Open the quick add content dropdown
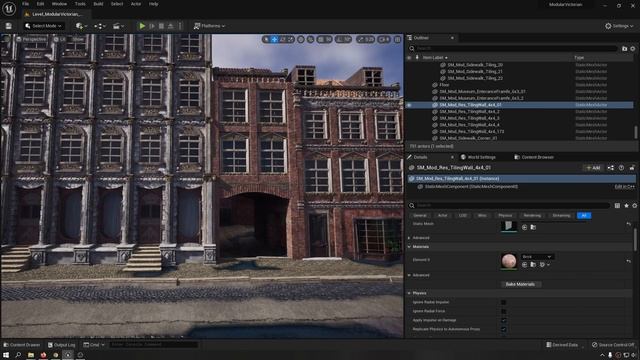The image size is (640, 360). 81,26
